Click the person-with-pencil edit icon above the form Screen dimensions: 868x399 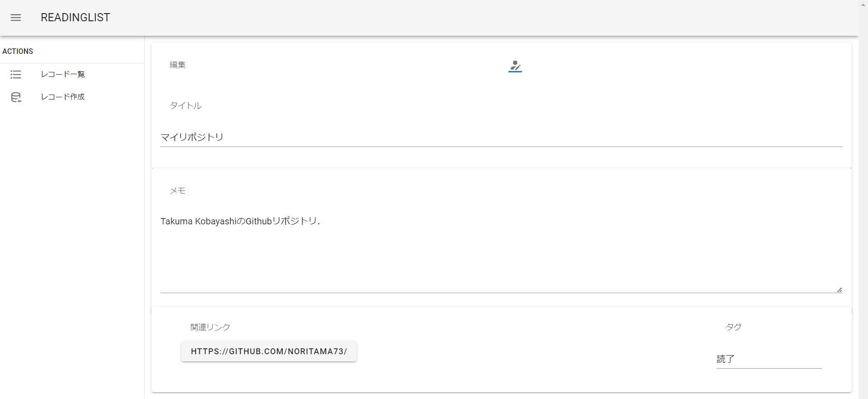pyautogui.click(x=515, y=66)
